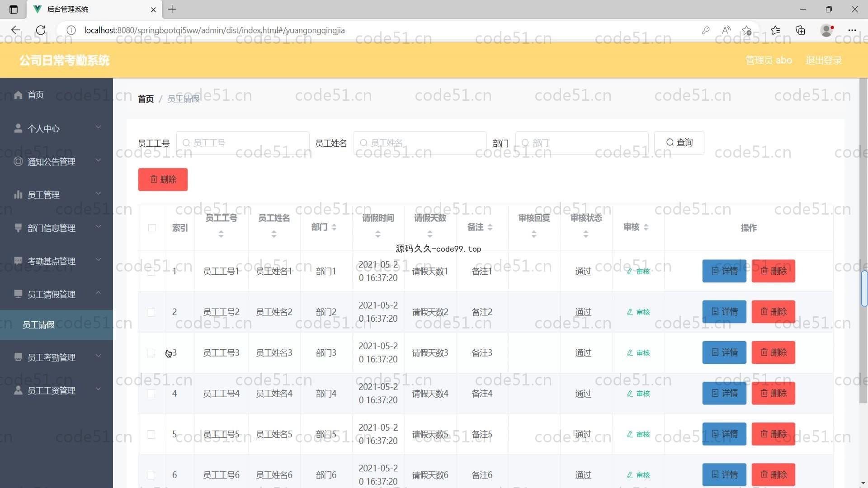This screenshot has height=488, width=868.
Task: Open the 员工考勤管理 sidebar menu
Action: coord(57,357)
